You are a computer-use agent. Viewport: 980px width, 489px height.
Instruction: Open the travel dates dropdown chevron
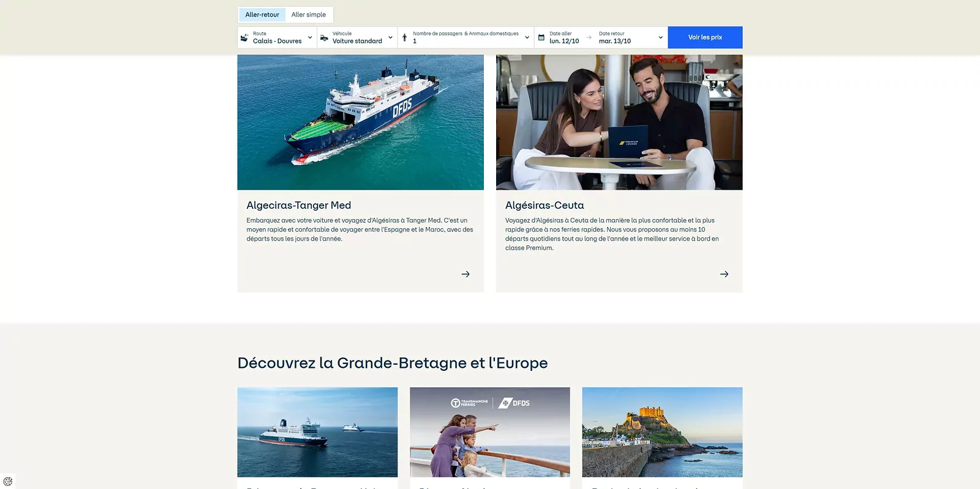[x=660, y=38]
